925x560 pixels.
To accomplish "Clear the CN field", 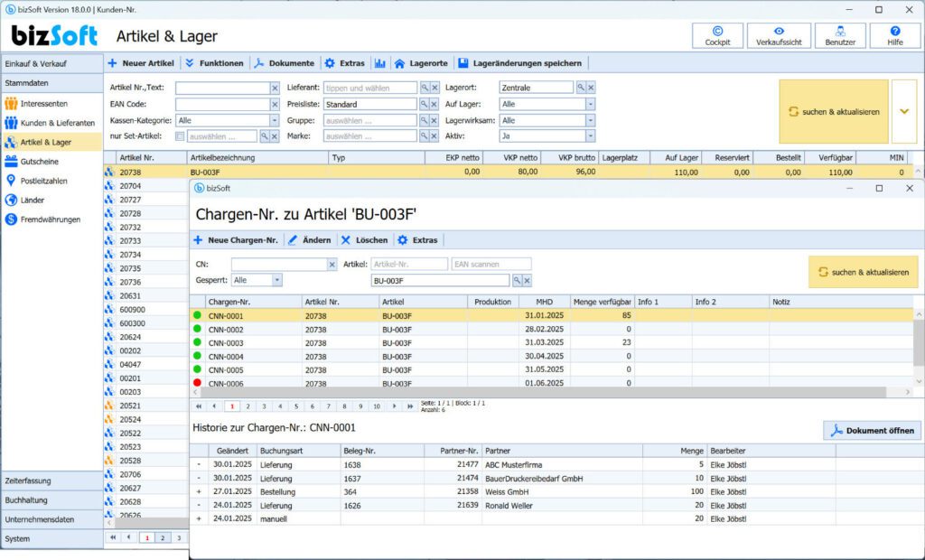I will [x=332, y=265].
